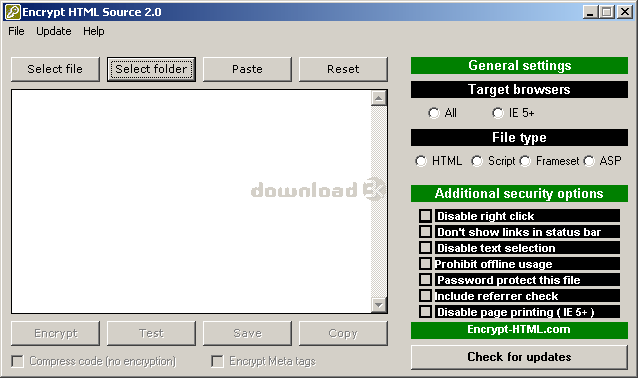638x378 pixels.
Task: Tick Password protect this file
Action: 426,280
